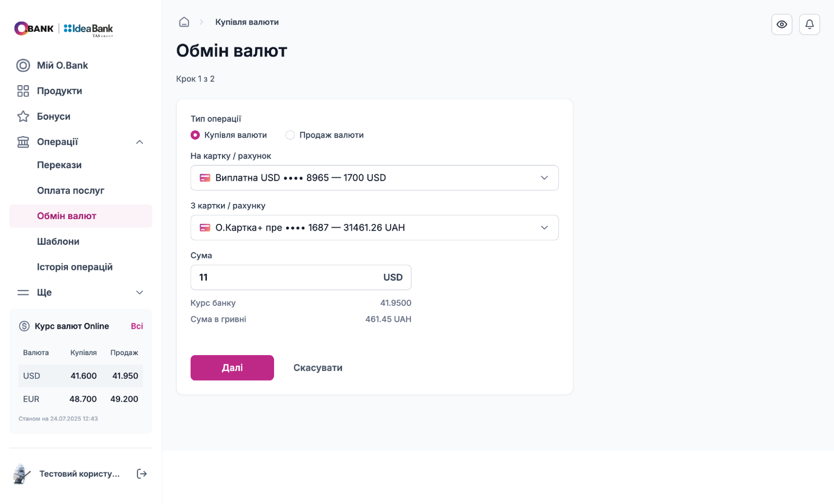This screenshot has height=504, width=834.
Task: Expand the Ще menu section
Action: pyautogui.click(x=139, y=292)
